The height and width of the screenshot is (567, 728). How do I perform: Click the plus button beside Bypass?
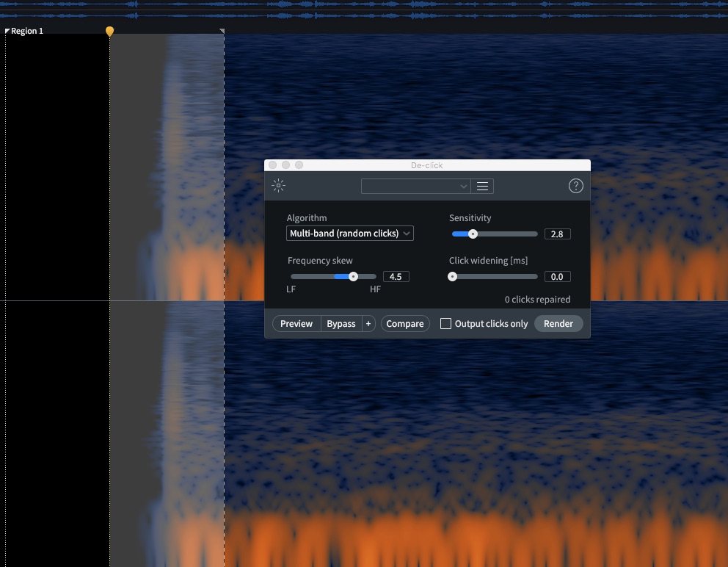tap(368, 323)
